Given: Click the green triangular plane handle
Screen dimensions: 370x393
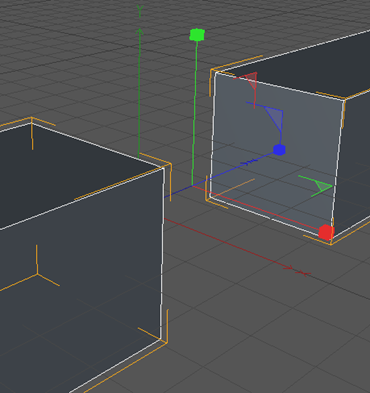Looking at the screenshot, I should point(320,186).
